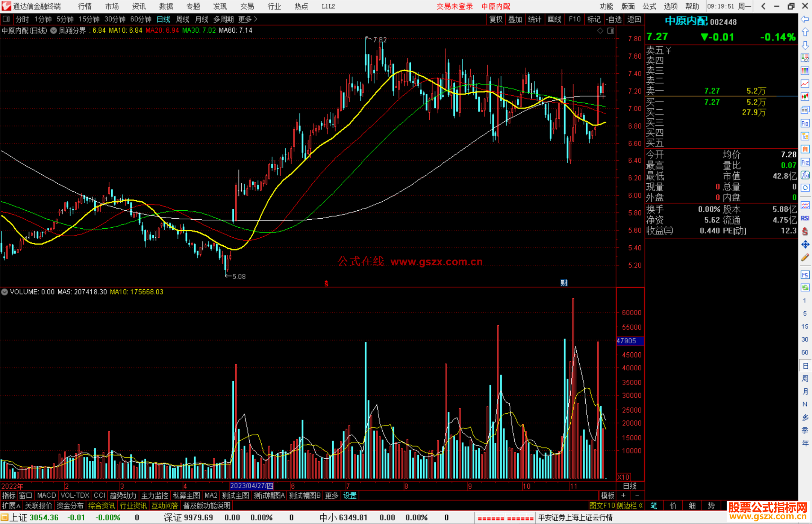Open the indicator dropdown next to 中原内配(日线)
The width and height of the screenshot is (812, 524).
(x=54, y=31)
